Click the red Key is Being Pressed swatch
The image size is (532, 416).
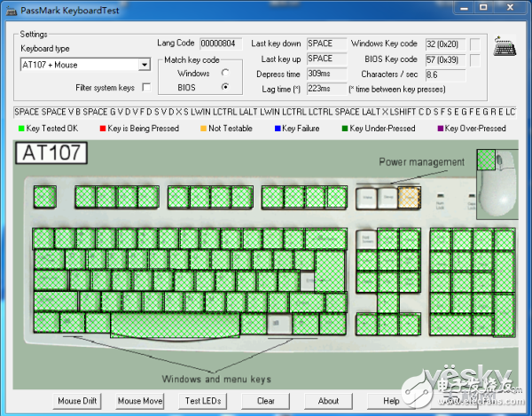coord(103,129)
